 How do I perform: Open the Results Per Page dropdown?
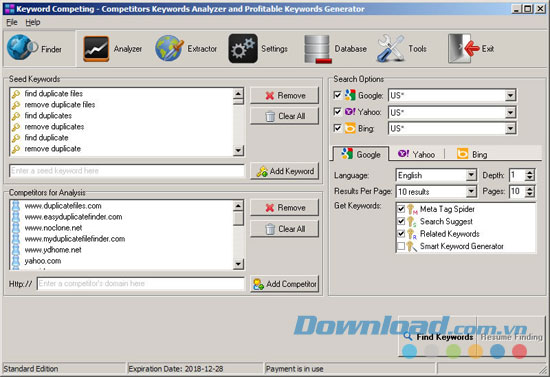471,191
